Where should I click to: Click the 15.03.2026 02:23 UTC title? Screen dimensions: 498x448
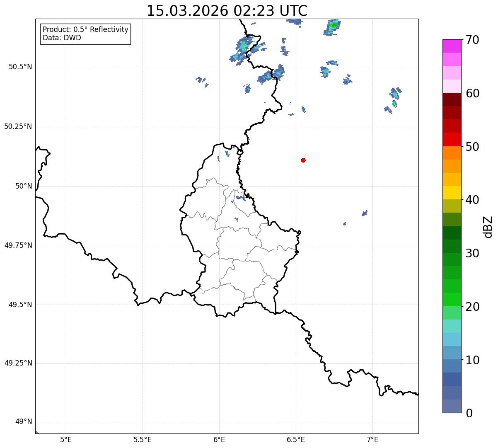[x=227, y=11]
